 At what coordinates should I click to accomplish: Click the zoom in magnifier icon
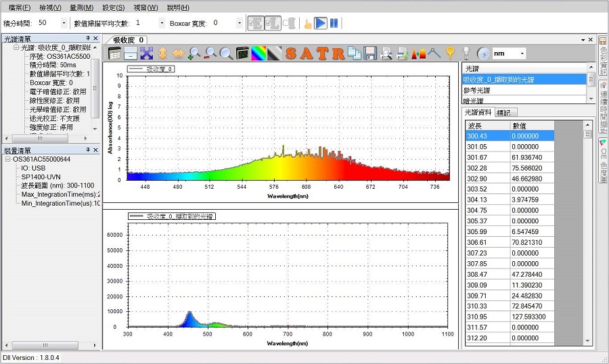[x=194, y=53]
